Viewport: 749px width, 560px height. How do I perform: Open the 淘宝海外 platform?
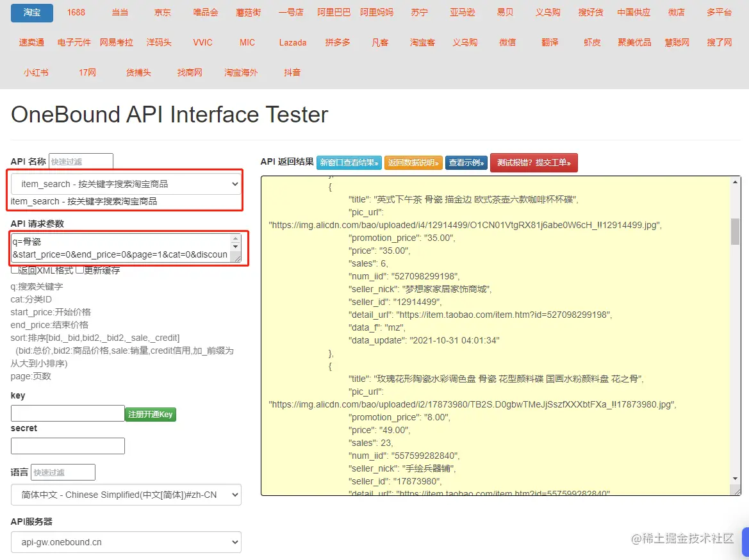point(241,72)
